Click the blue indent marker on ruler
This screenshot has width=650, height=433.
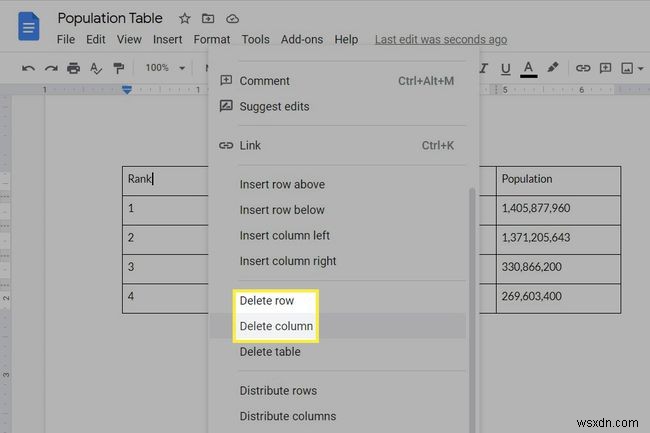coord(127,90)
